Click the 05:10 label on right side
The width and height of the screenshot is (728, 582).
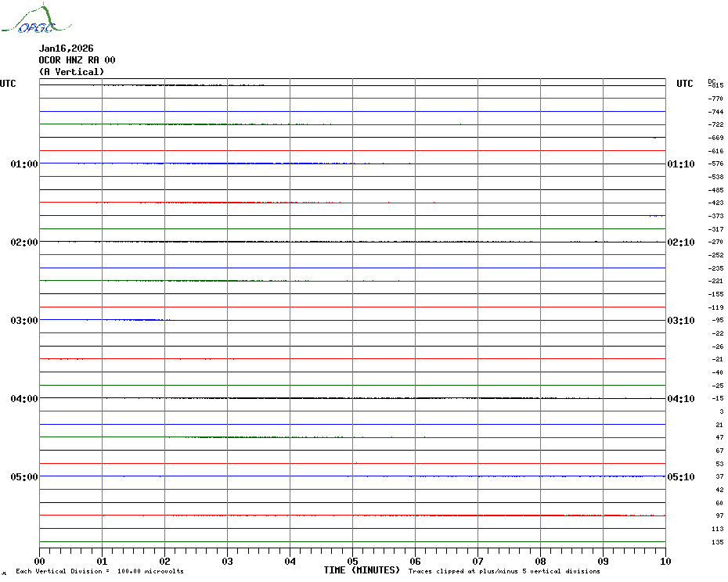pyautogui.click(x=680, y=477)
